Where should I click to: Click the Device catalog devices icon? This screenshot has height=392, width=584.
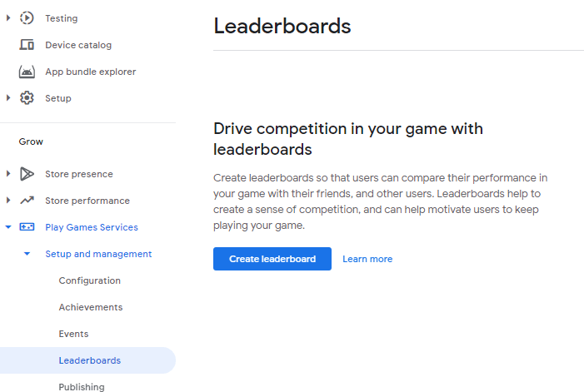tap(27, 45)
